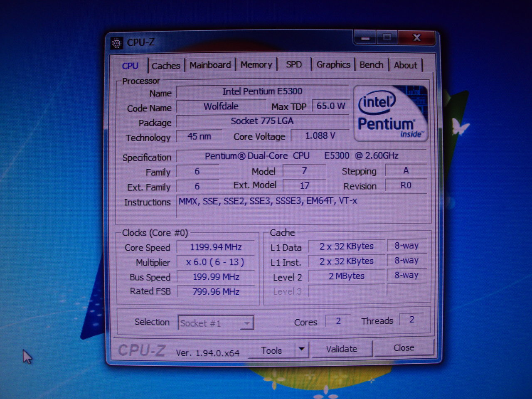Click the Socket 775 LGA package value
The width and height of the screenshot is (532, 399).
coord(262,121)
